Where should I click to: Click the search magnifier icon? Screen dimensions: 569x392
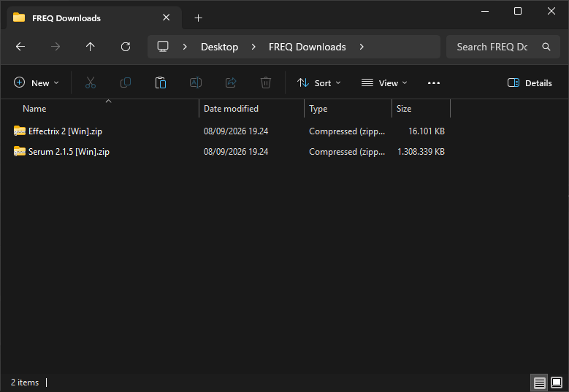546,47
